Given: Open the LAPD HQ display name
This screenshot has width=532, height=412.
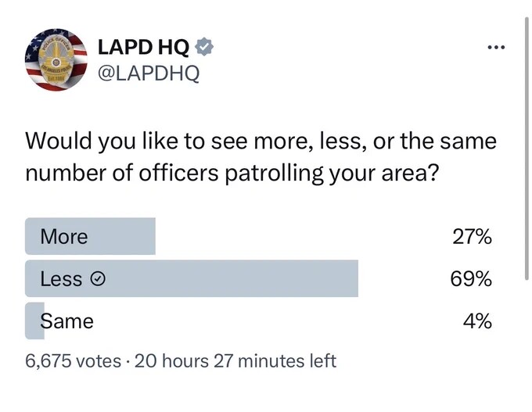Looking at the screenshot, I should tap(143, 48).
